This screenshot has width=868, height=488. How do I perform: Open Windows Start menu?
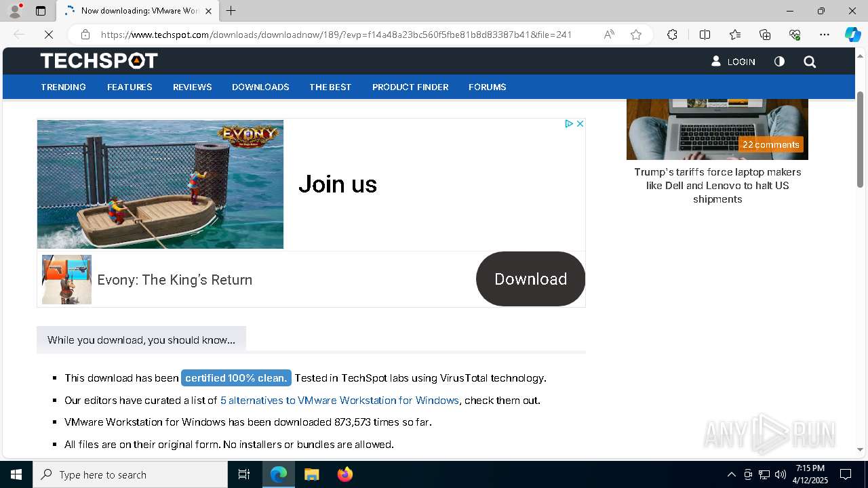click(x=16, y=474)
